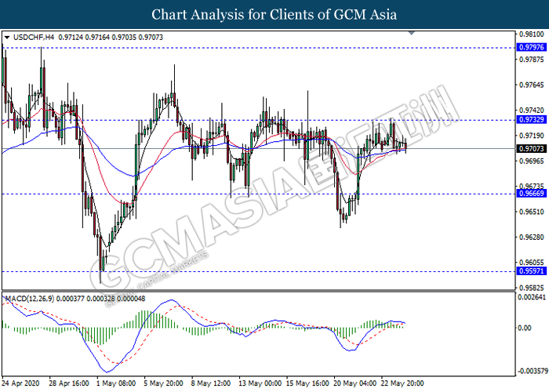Click the 0.96669 price level label
The width and height of the screenshot is (549, 392).
(531, 194)
